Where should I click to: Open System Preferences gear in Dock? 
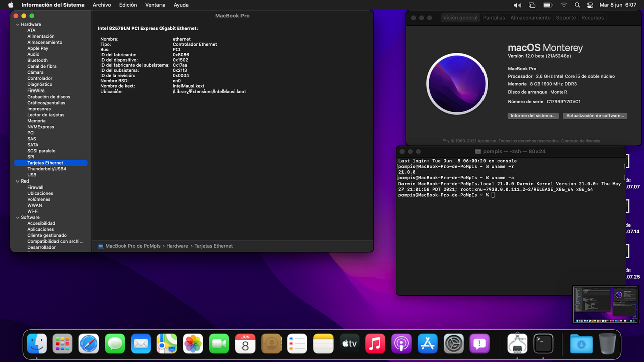pyautogui.click(x=454, y=344)
